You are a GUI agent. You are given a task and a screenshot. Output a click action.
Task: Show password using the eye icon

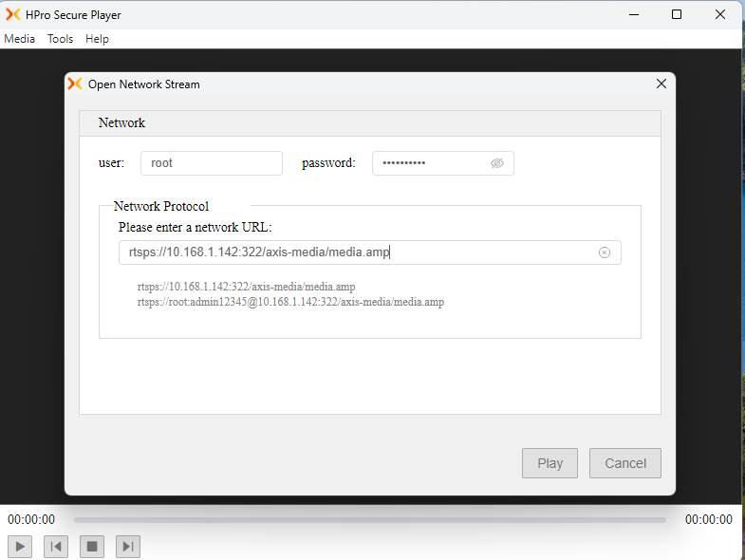click(x=497, y=163)
